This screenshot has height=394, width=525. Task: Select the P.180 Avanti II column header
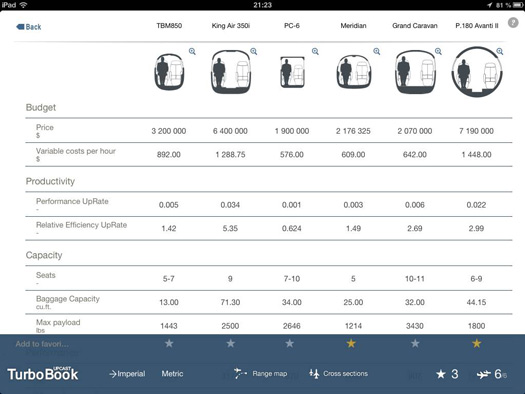[x=477, y=26]
